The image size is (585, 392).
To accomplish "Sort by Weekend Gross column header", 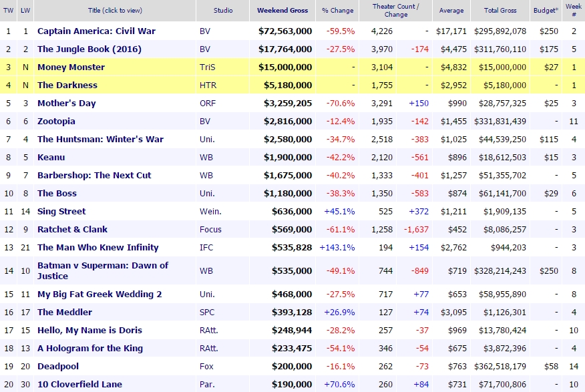I will [x=282, y=11].
